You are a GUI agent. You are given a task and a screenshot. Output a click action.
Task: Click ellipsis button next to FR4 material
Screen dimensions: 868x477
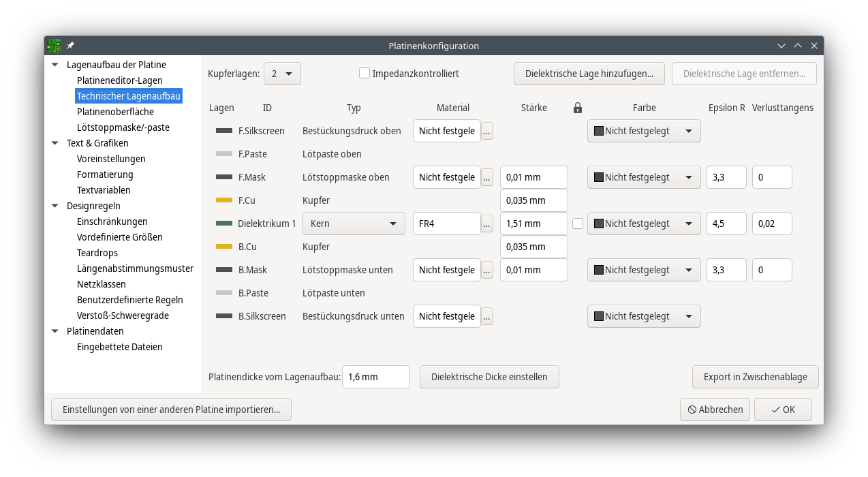(487, 224)
